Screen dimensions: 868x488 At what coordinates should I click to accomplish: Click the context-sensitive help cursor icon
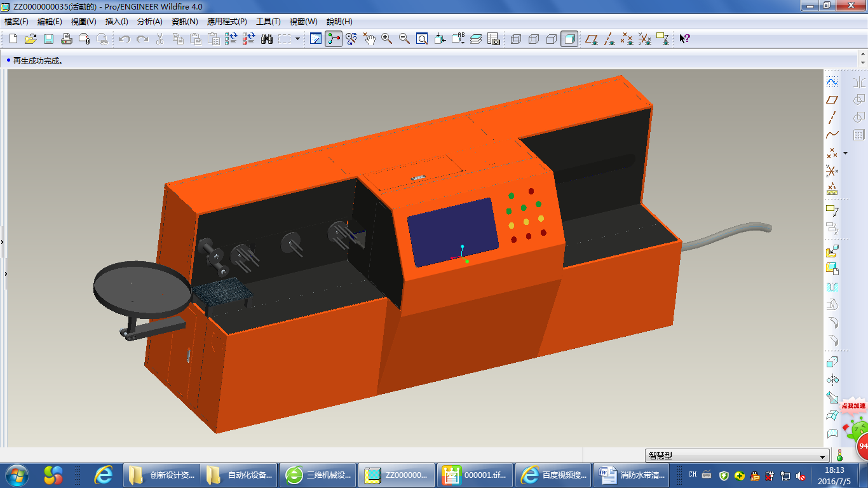pyautogui.click(x=684, y=39)
